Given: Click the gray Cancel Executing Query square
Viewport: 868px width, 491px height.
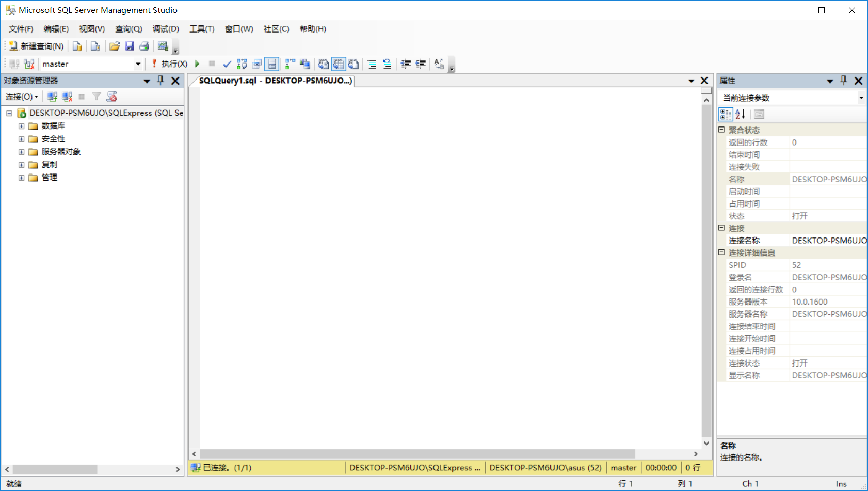Looking at the screenshot, I should (212, 64).
